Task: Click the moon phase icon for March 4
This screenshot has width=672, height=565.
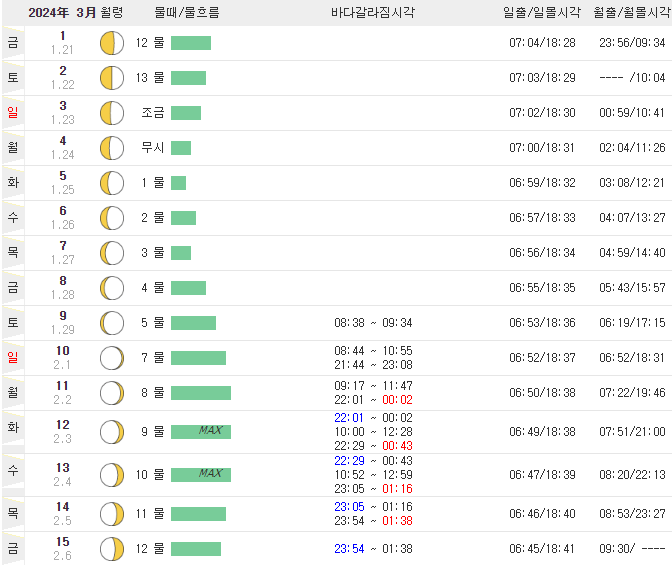Action: pos(112,148)
